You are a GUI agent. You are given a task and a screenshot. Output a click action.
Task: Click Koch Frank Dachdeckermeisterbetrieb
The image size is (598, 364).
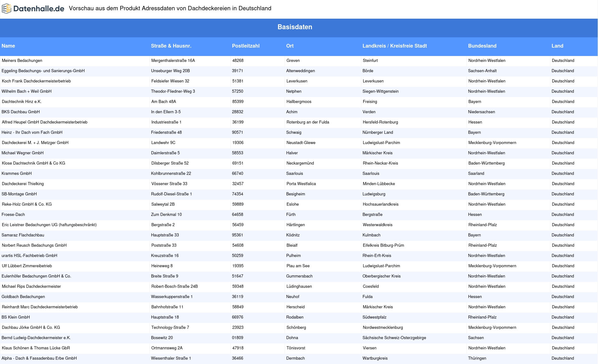click(36, 81)
